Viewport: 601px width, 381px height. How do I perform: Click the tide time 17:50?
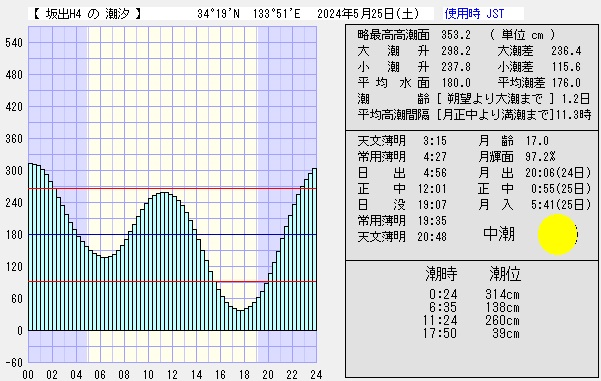(440, 333)
